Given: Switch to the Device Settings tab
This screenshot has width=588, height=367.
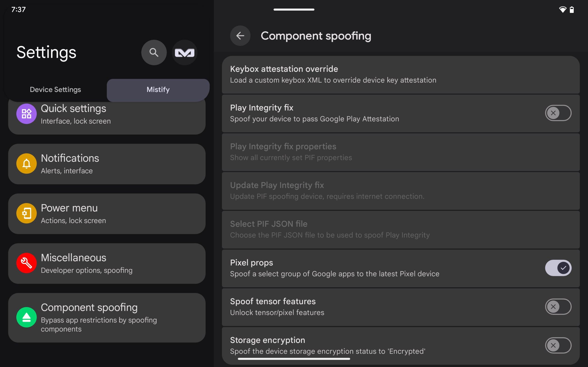Looking at the screenshot, I should 55,89.
